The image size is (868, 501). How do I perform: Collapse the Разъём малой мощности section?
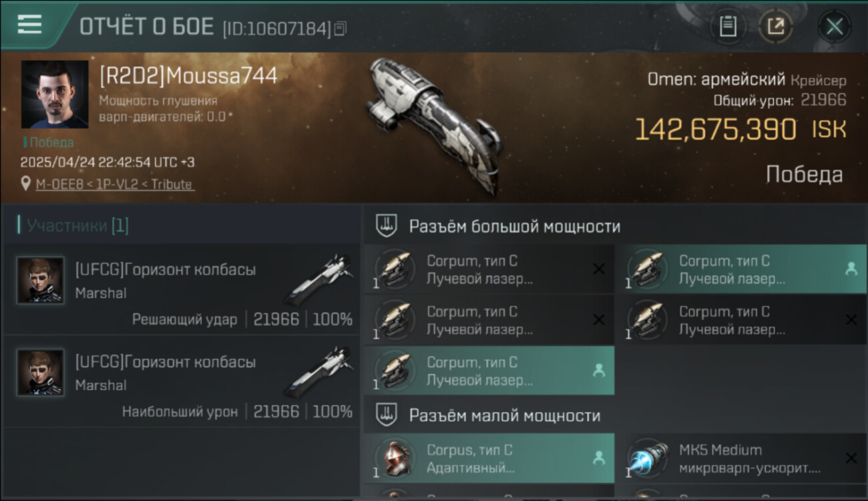click(615, 415)
